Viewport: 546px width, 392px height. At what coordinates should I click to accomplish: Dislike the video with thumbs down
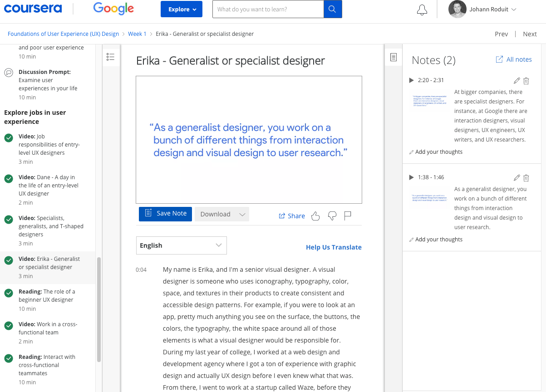pyautogui.click(x=332, y=216)
